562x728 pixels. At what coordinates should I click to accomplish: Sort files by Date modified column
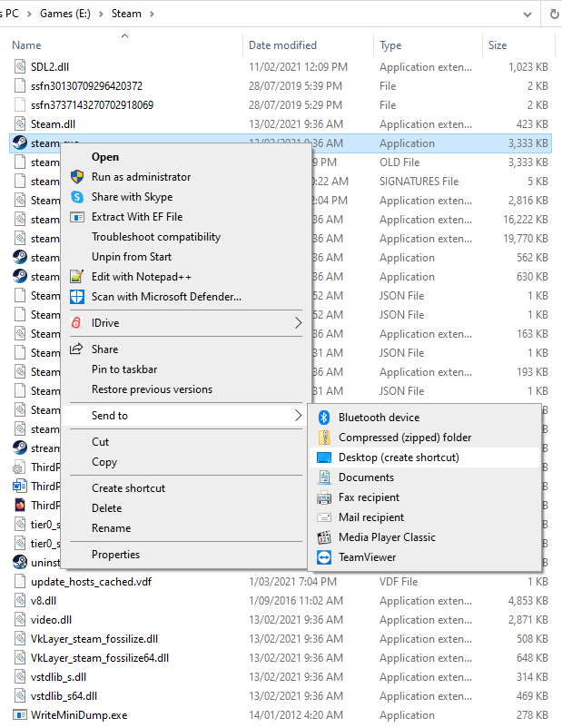click(x=283, y=45)
